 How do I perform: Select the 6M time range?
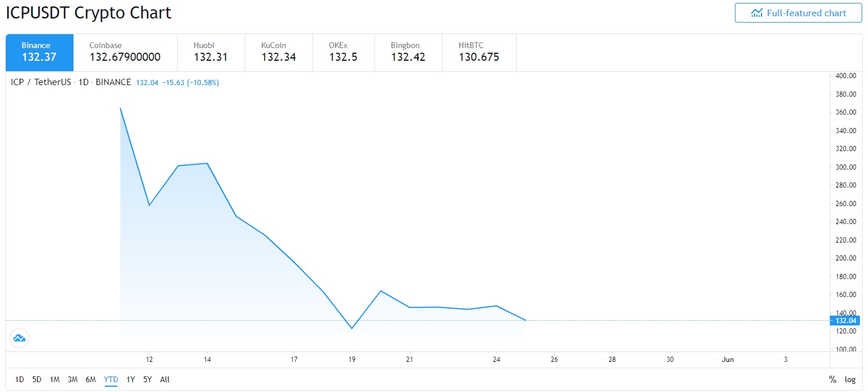pos(91,380)
